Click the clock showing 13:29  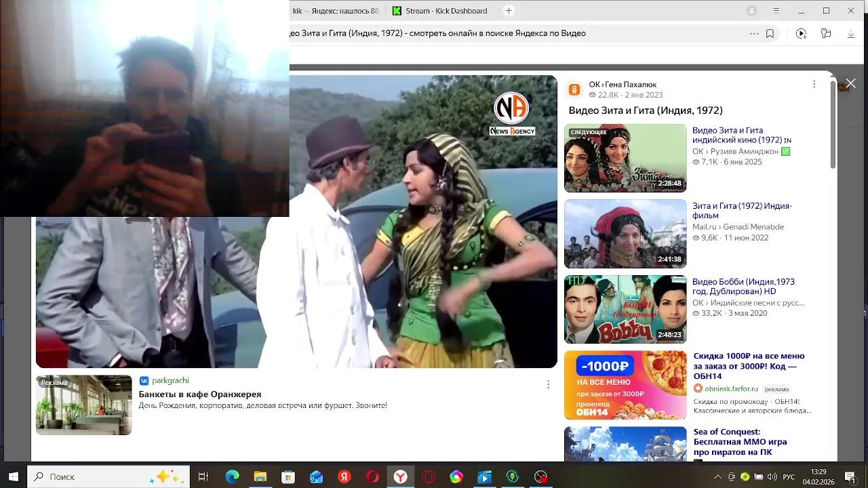tap(818, 472)
